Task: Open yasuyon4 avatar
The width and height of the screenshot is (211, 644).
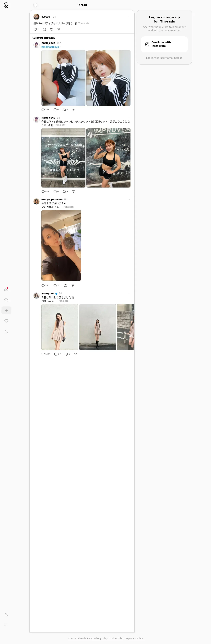Action: tap(36, 296)
